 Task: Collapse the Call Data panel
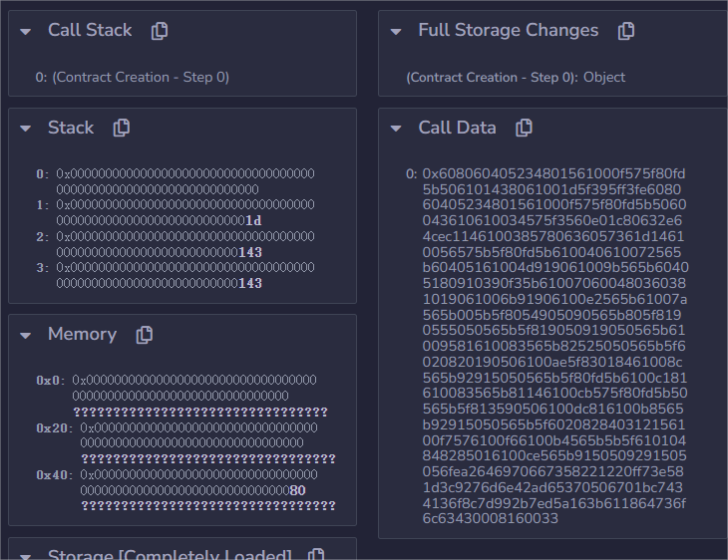click(x=397, y=128)
